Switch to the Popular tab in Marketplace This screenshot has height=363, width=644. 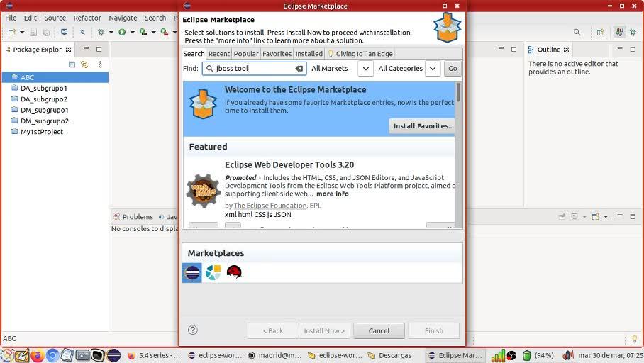click(x=246, y=54)
